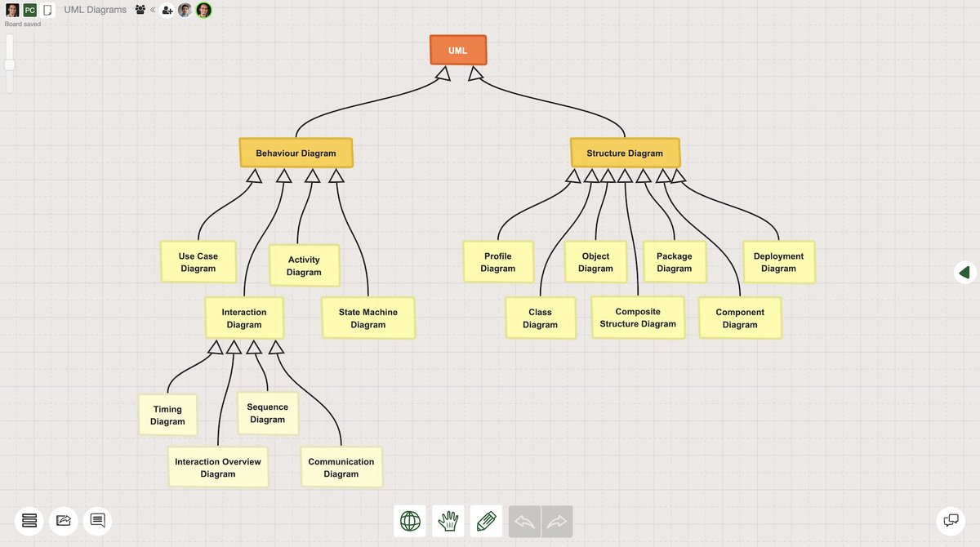This screenshot has width=980, height=547.
Task: Expand the right-side panel with the green arrow
Action: [x=964, y=272]
